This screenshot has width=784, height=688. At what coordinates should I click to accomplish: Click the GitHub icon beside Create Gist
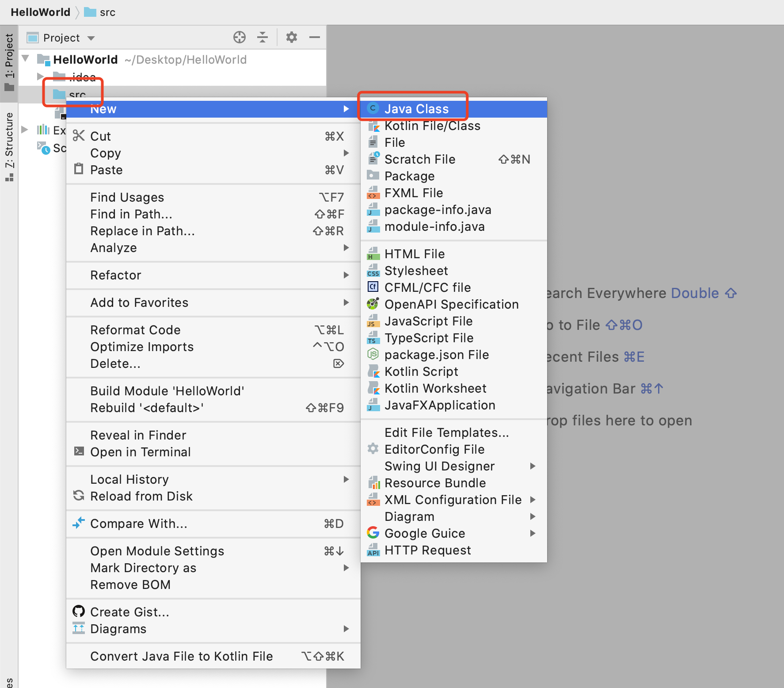pyautogui.click(x=79, y=612)
